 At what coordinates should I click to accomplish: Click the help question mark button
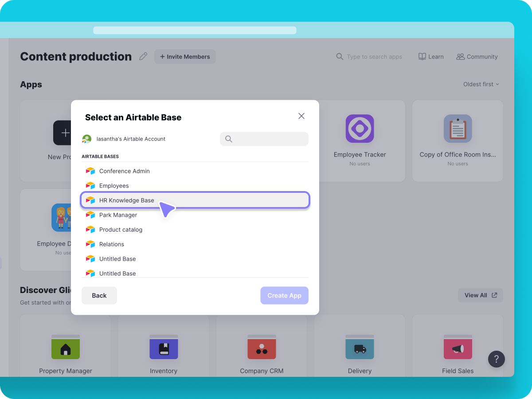pyautogui.click(x=497, y=359)
